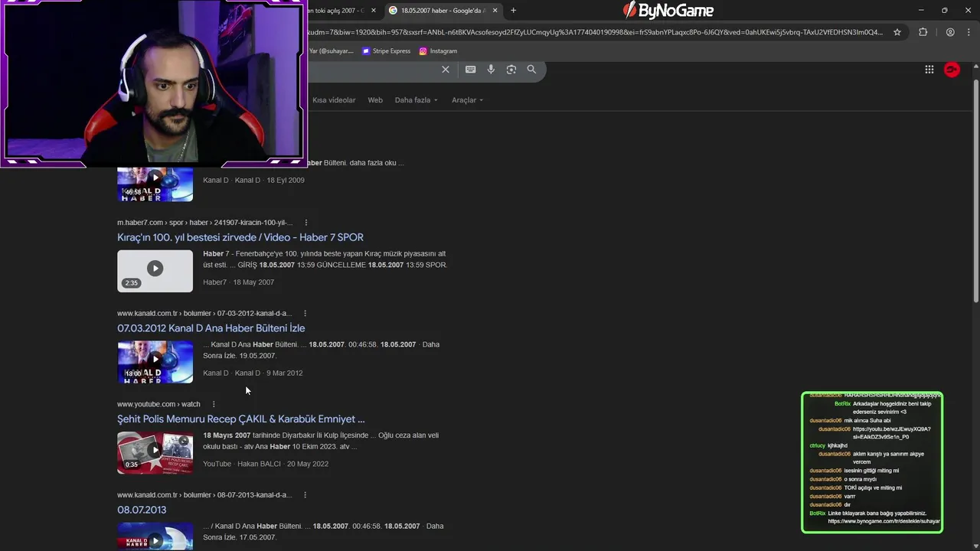The height and width of the screenshot is (551, 980).
Task: Open the Chrome three-dot menu
Action: [968, 32]
